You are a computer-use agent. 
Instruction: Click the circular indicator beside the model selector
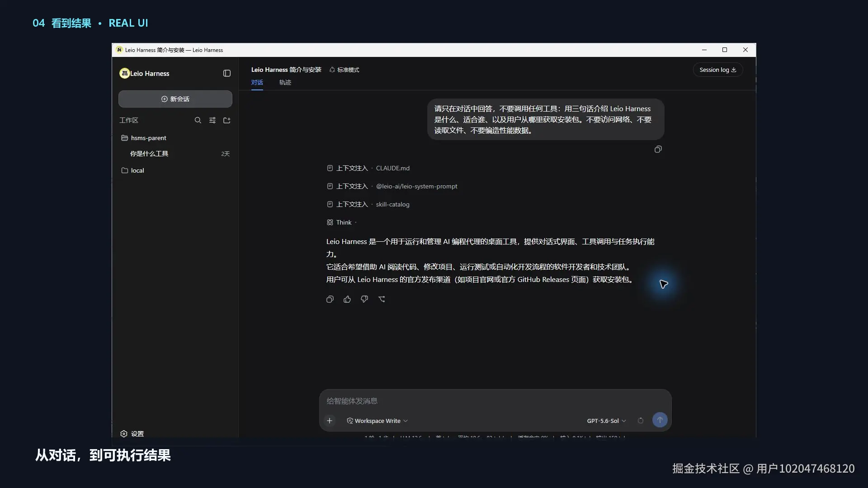641,421
